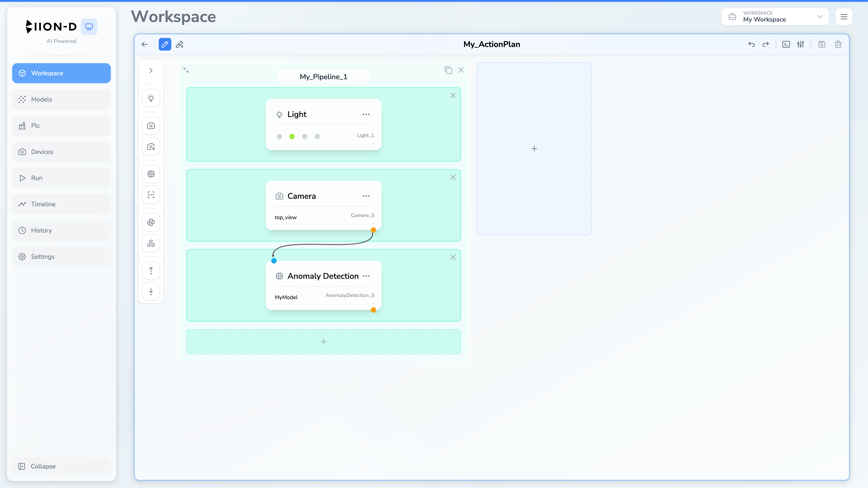The width and height of the screenshot is (868, 488).
Task: Click the MyModel label in Anomaly Detection node
Action: (x=286, y=297)
